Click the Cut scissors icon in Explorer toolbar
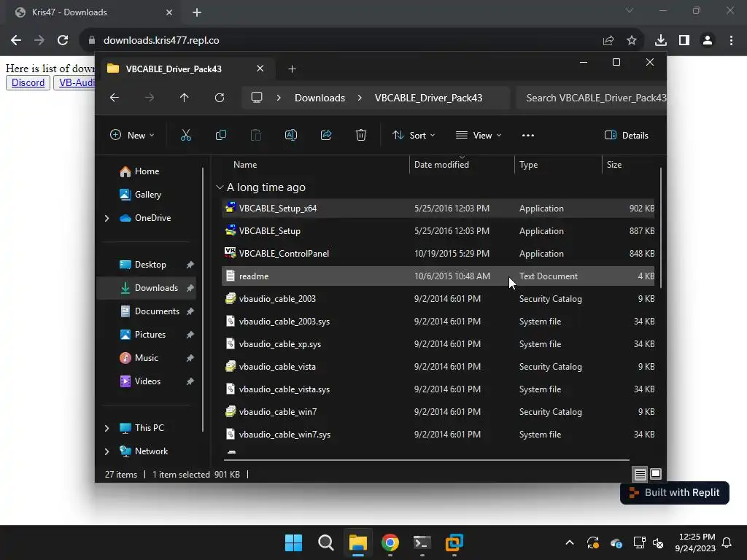The height and width of the screenshot is (560, 747). pos(186,135)
